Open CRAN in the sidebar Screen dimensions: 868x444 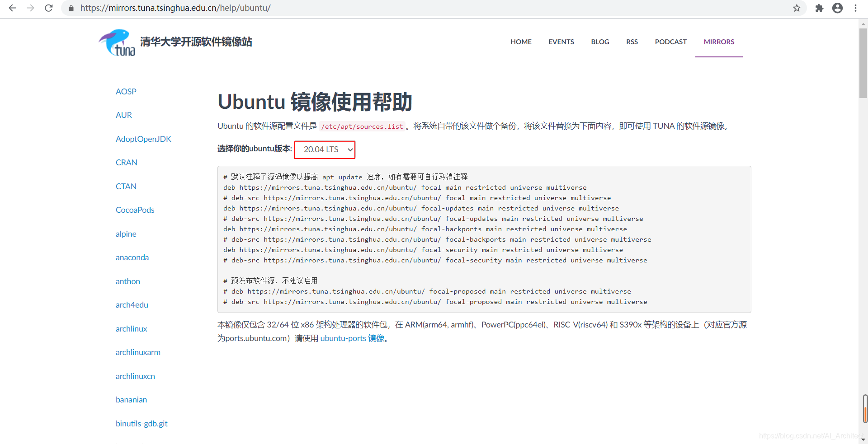pos(127,163)
